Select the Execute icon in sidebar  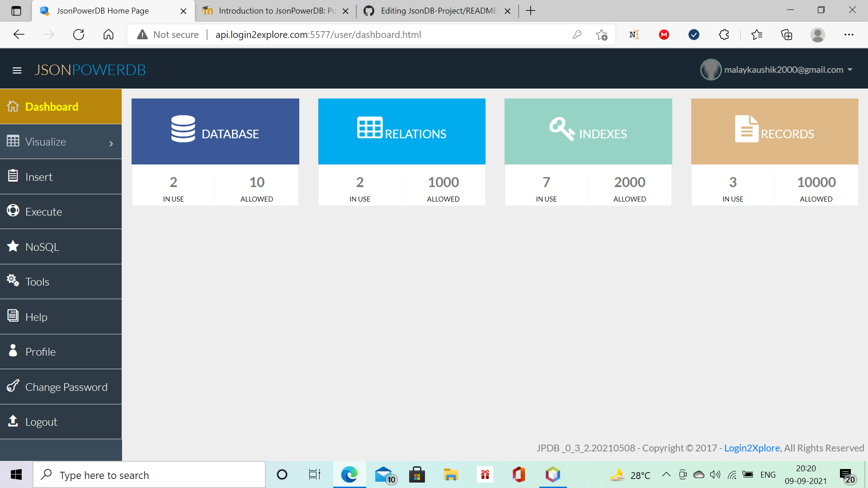12,211
